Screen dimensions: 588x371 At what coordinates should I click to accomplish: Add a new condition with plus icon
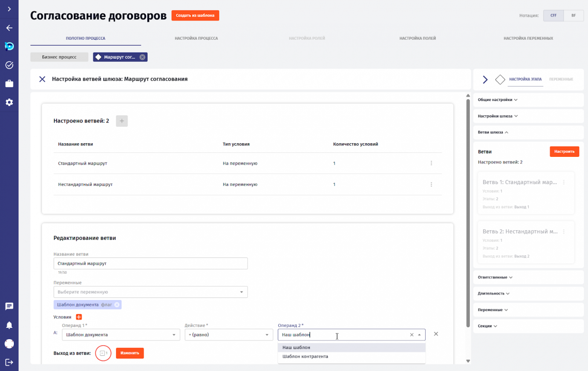click(79, 317)
